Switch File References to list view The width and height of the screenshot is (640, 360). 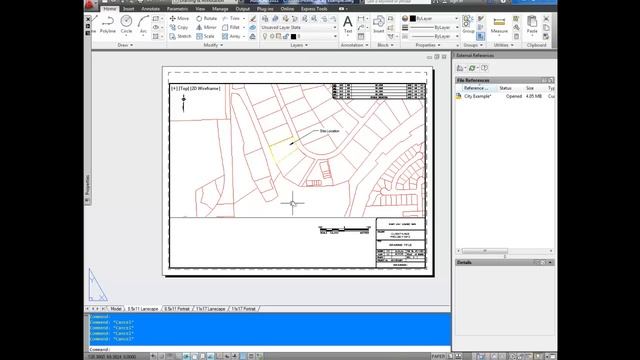(544, 80)
